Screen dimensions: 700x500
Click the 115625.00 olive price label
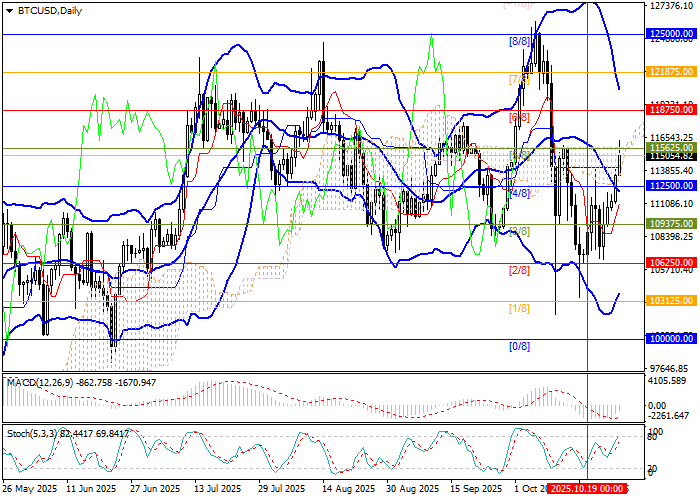pos(671,148)
